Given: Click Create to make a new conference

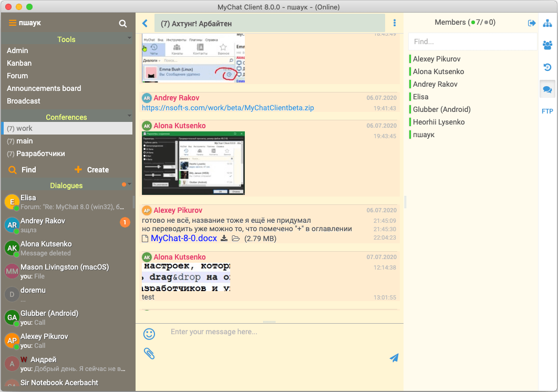Looking at the screenshot, I should coord(92,170).
